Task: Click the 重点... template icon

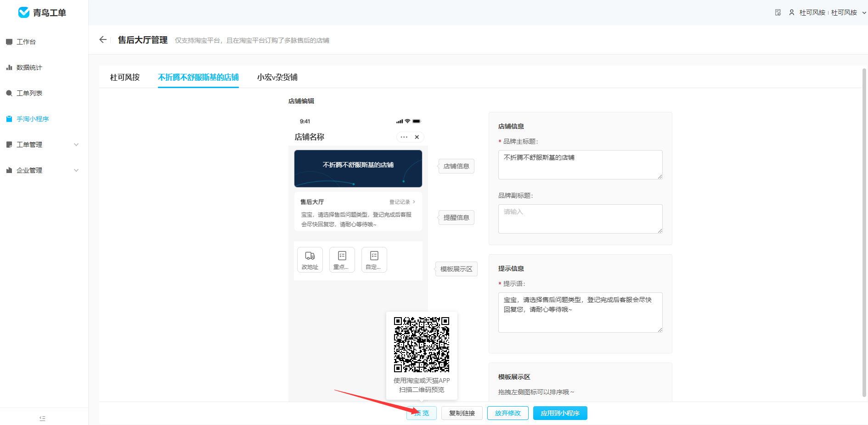Action: [342, 256]
